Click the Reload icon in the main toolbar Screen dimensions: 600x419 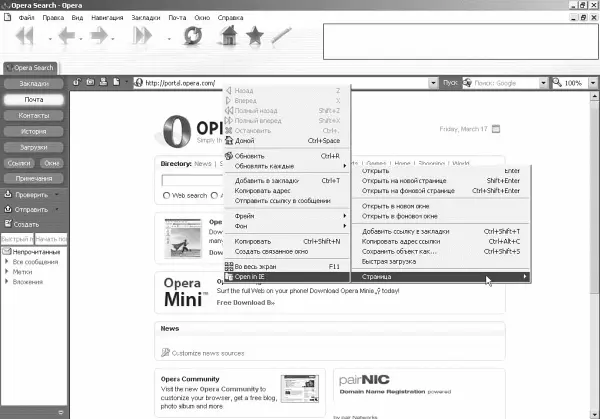coord(192,37)
